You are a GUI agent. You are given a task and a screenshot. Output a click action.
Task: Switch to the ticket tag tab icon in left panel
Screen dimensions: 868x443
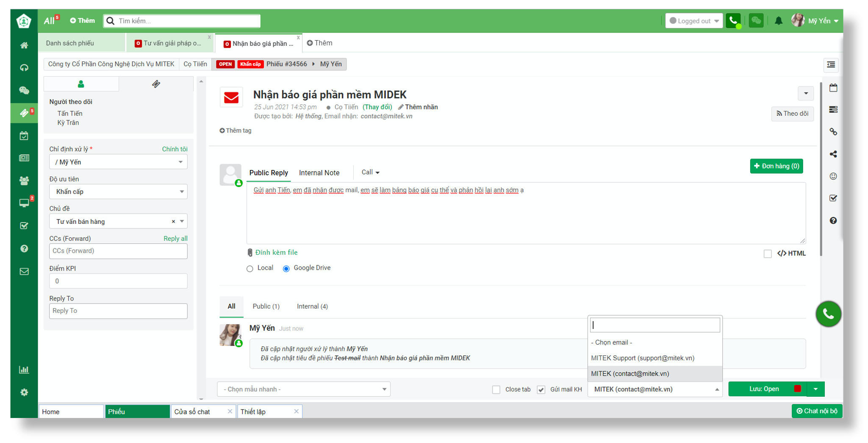click(x=156, y=84)
